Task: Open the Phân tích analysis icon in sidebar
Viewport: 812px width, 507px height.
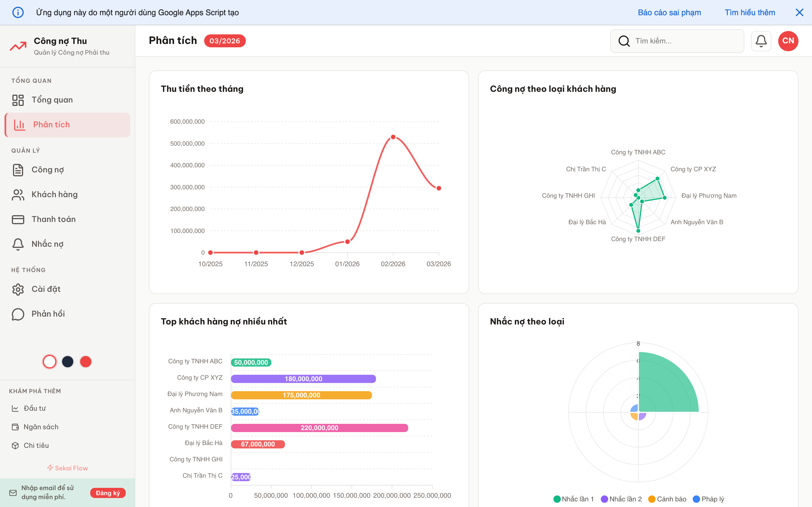Action: tap(19, 124)
